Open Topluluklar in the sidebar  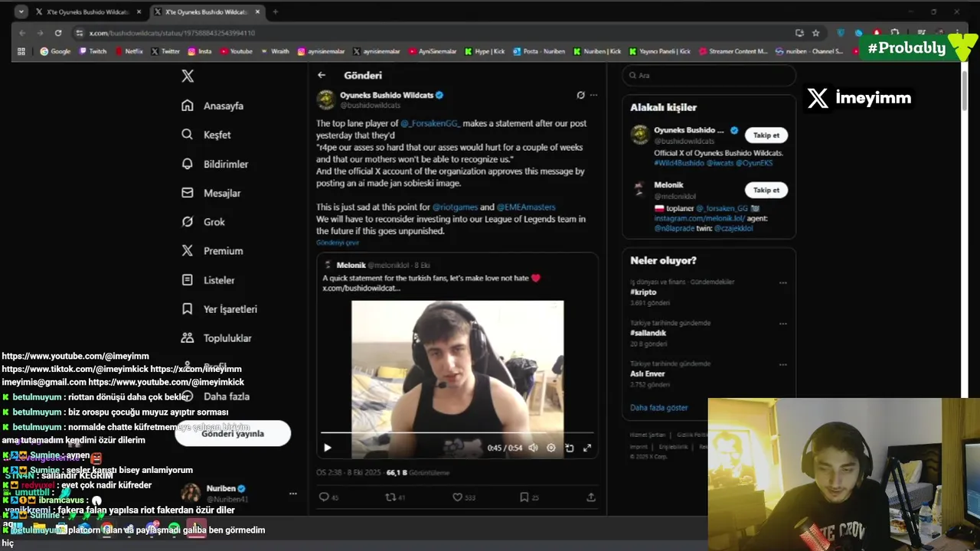point(216,338)
